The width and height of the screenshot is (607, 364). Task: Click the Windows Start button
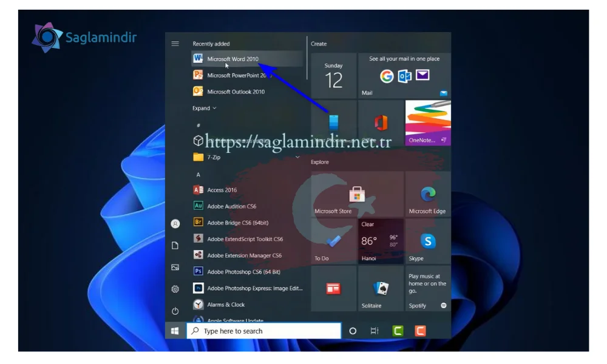point(175,331)
